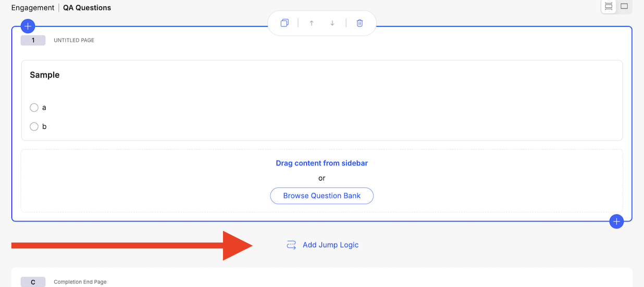Delete the page using trash icon
The height and width of the screenshot is (287, 644).
tap(360, 23)
